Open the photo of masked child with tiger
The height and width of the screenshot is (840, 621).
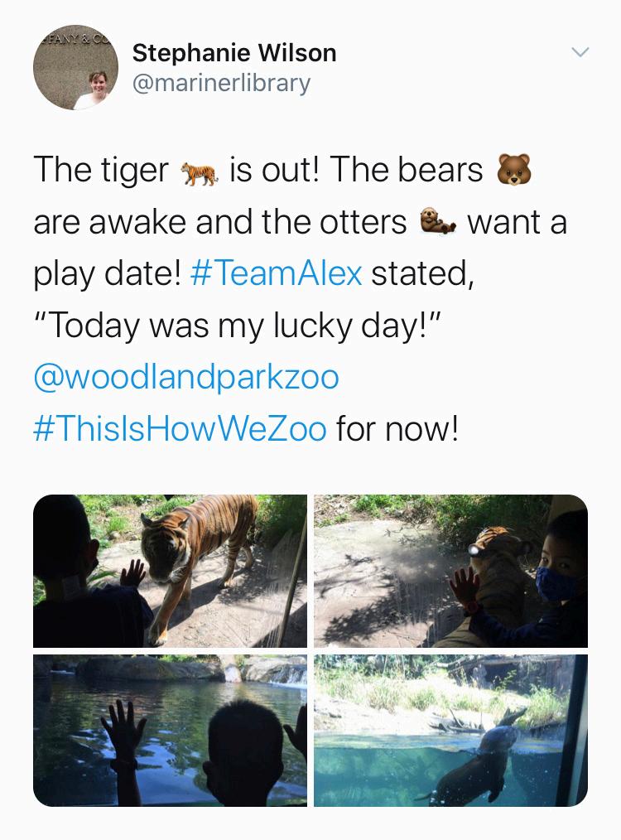click(450, 571)
